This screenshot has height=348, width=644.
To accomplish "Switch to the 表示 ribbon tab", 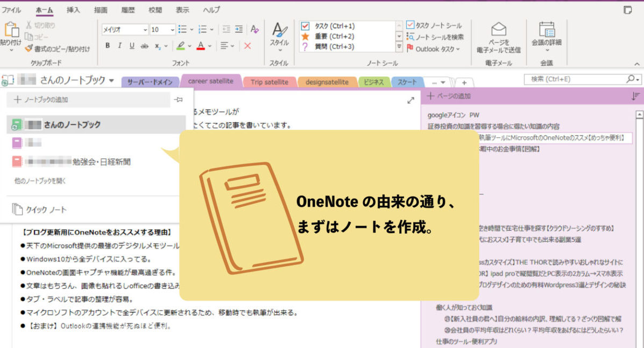I will coord(182,10).
